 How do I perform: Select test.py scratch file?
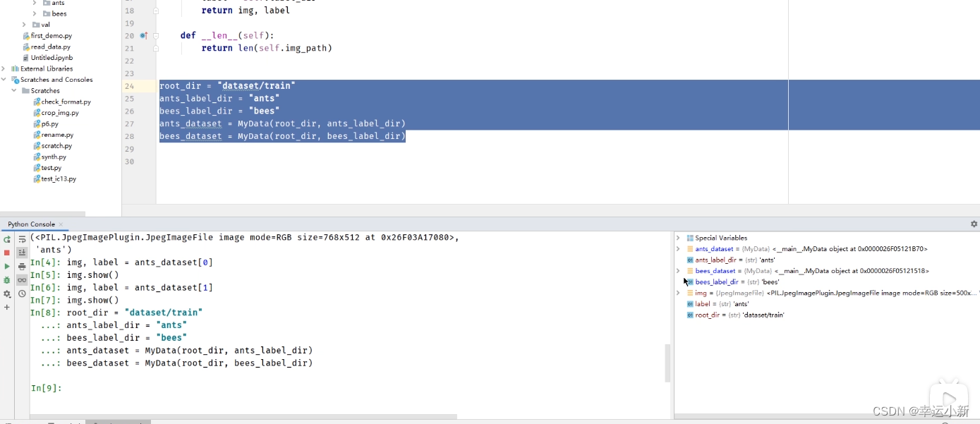[47, 168]
